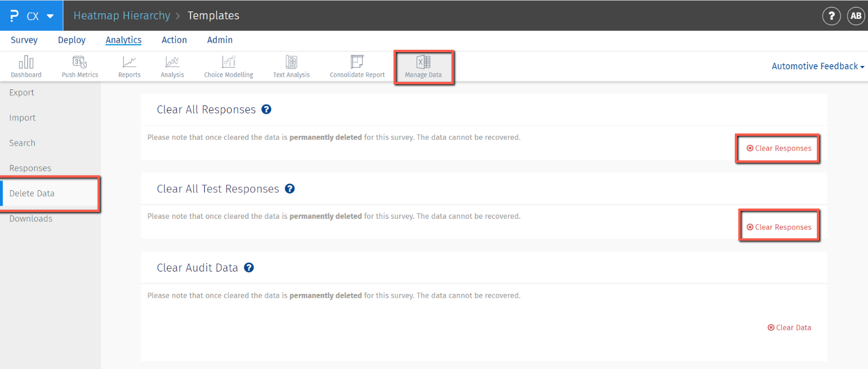Click the Templates breadcrumb text
This screenshot has height=369, width=868.
213,16
